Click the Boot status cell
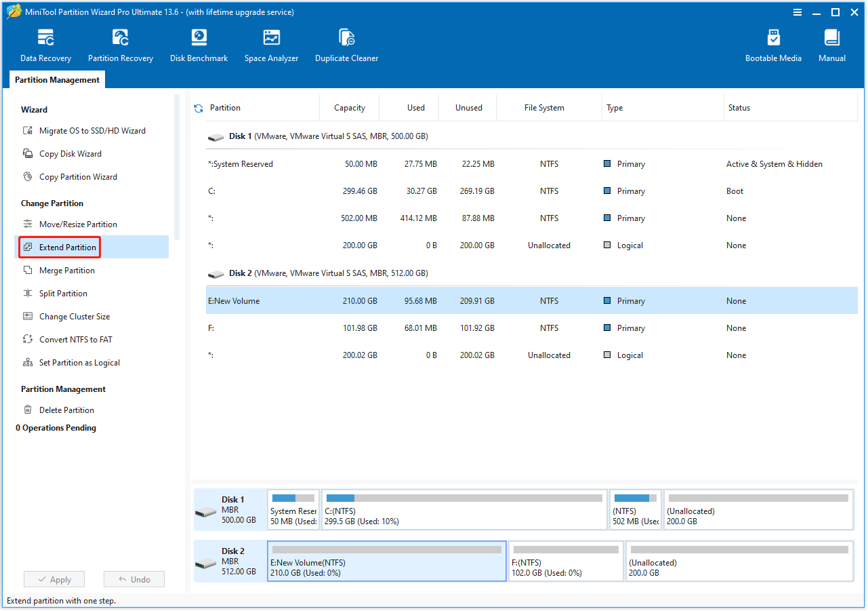868x611 pixels. [x=735, y=191]
